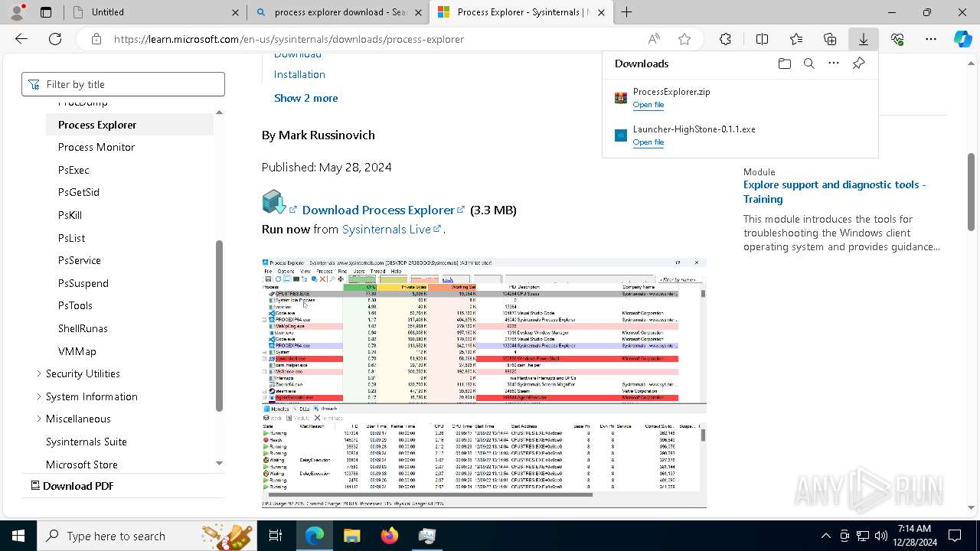Switch to the process explorer download search tab
The width and height of the screenshot is (980, 551).
(338, 12)
